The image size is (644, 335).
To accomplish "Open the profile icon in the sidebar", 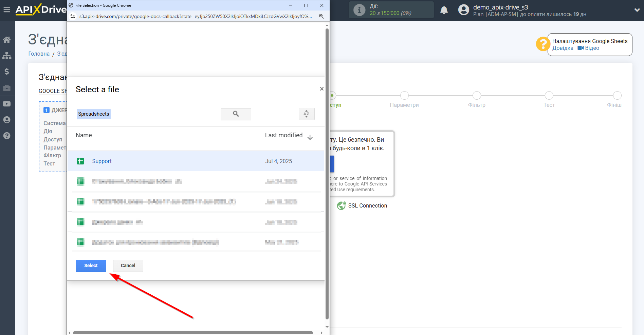I will coord(7,120).
